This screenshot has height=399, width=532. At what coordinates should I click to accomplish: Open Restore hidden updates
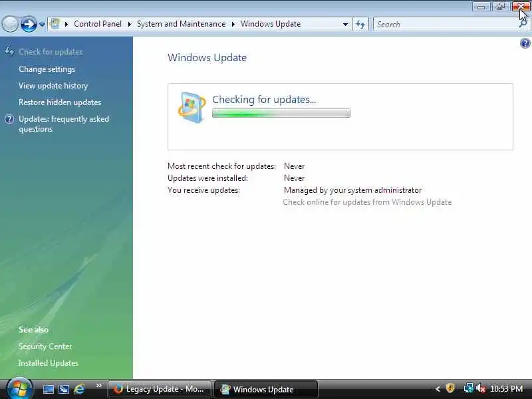60,102
